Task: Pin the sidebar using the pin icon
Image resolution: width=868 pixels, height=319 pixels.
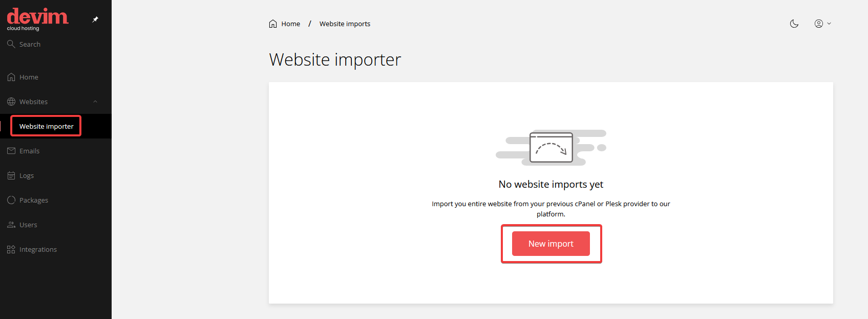Action: click(x=95, y=19)
